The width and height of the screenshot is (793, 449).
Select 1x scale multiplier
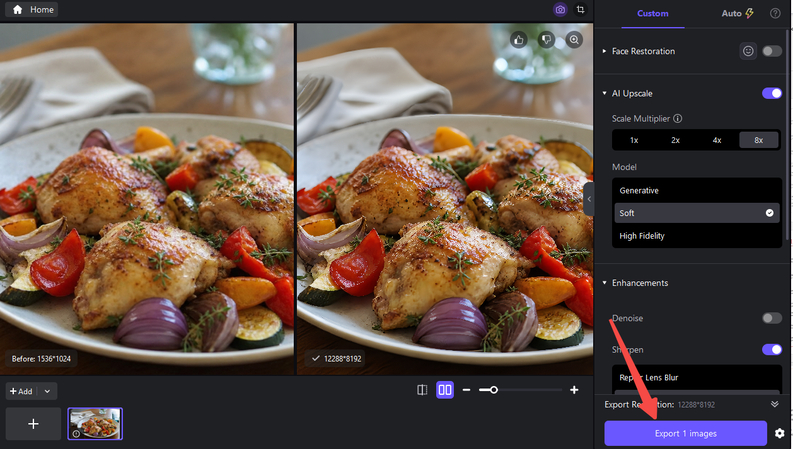(x=634, y=140)
